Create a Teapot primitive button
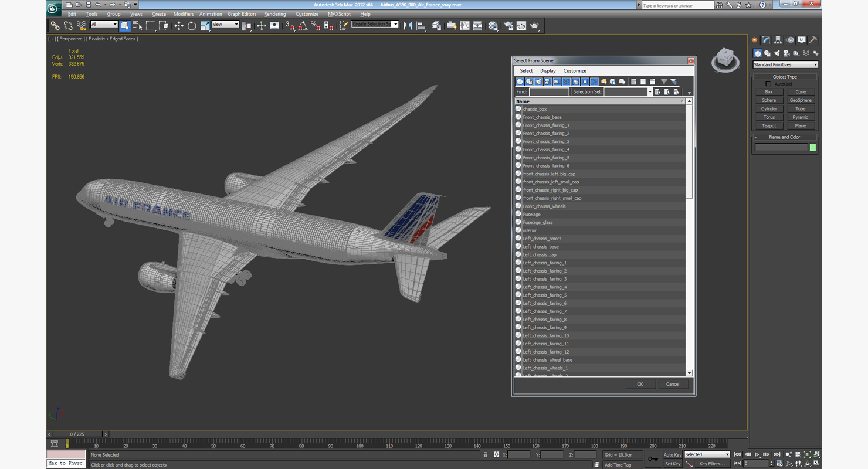 point(769,125)
